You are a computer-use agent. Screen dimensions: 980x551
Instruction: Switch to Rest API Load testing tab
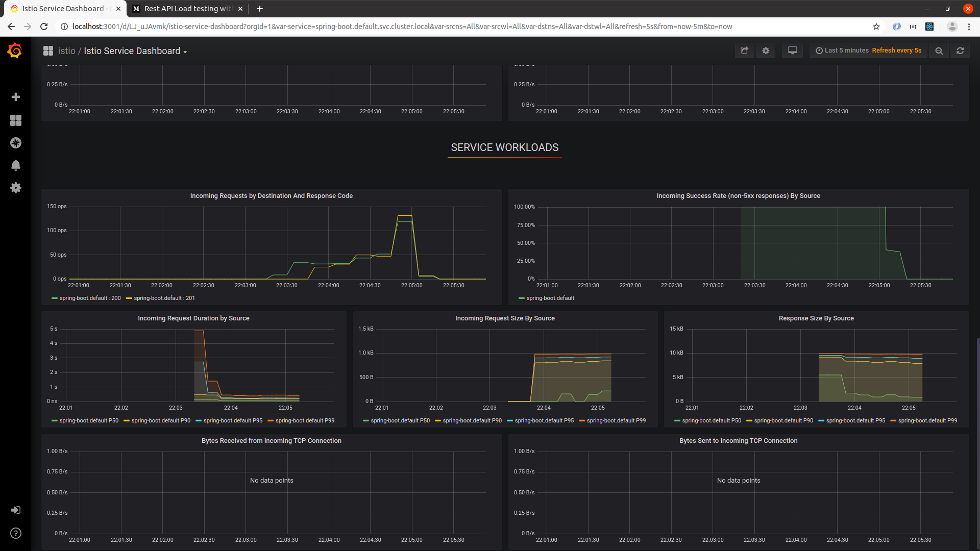pos(188,9)
